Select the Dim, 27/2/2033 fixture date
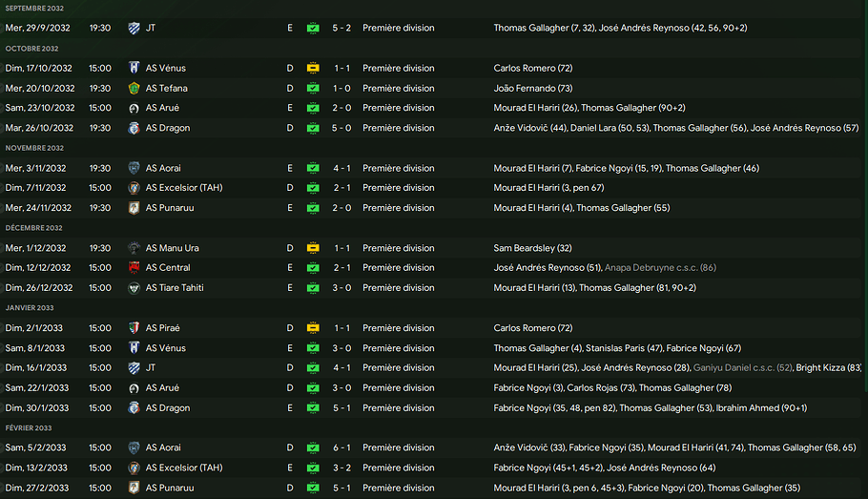 pos(37,488)
